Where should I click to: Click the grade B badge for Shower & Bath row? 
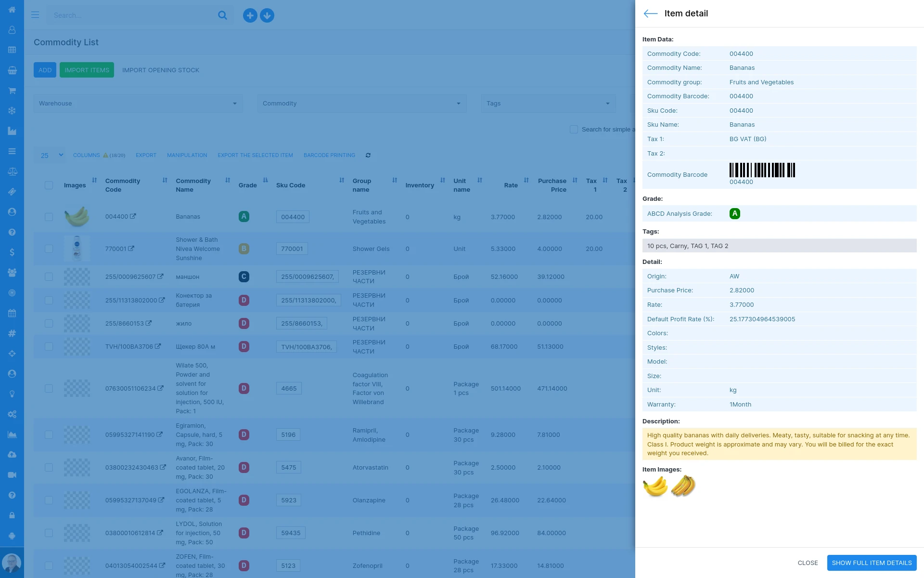[244, 249]
